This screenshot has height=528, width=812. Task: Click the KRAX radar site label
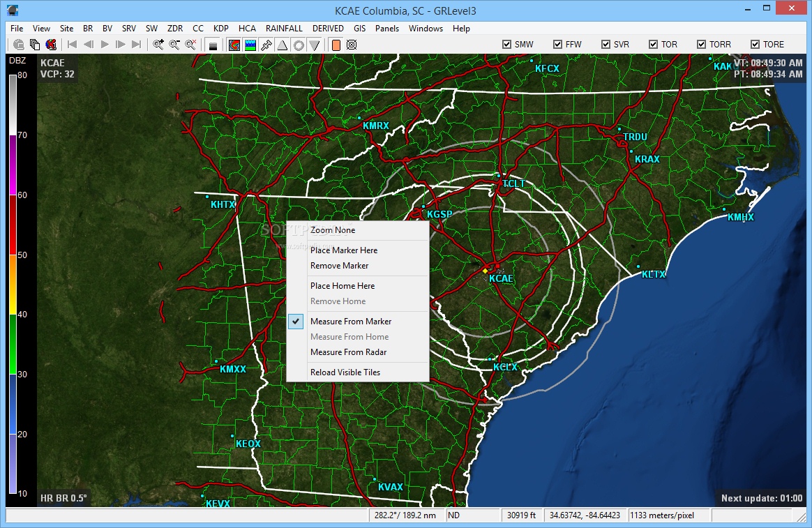(647, 160)
